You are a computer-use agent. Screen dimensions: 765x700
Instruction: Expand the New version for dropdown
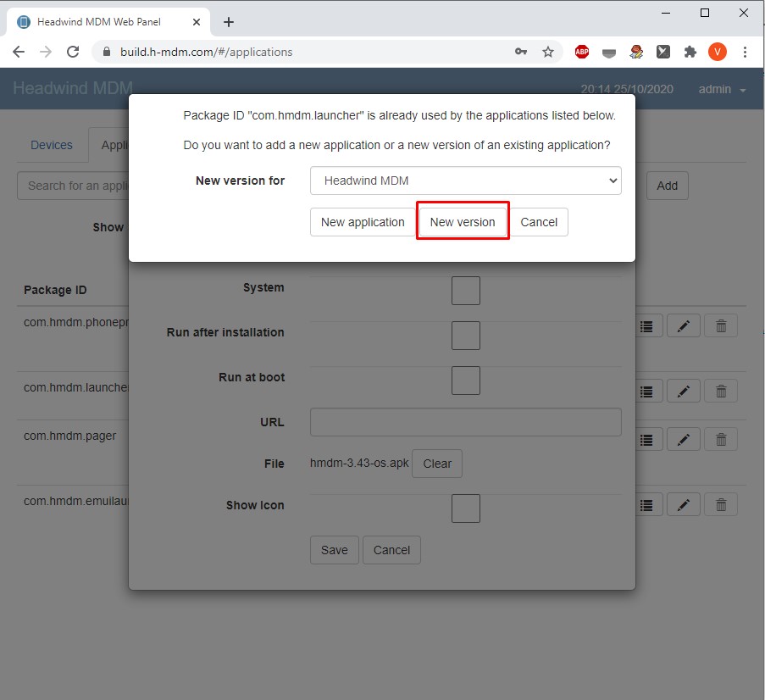click(465, 181)
